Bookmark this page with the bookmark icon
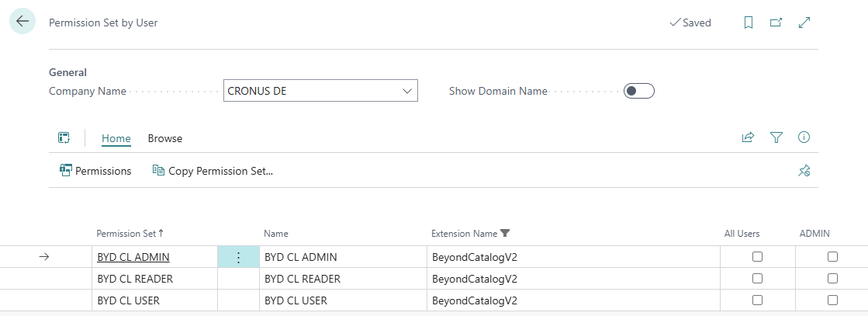Image resolution: width=868 pixels, height=316 pixels. point(749,23)
